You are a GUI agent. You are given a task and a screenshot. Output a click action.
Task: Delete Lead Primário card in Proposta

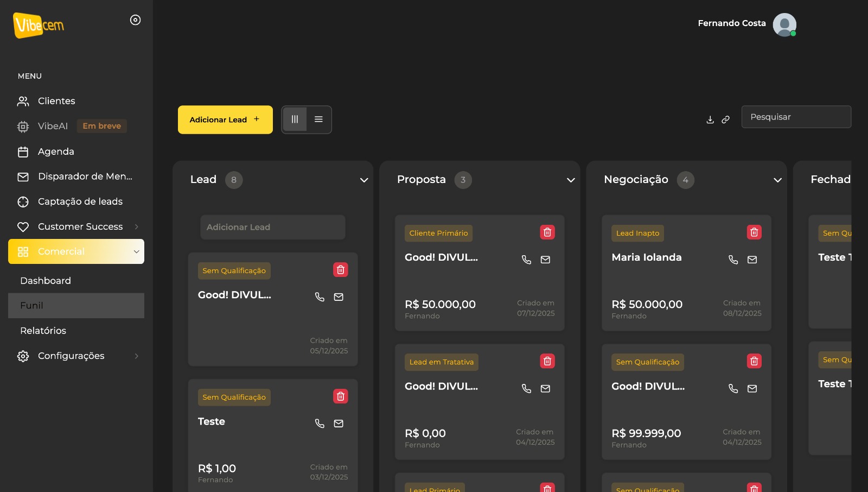547,488
